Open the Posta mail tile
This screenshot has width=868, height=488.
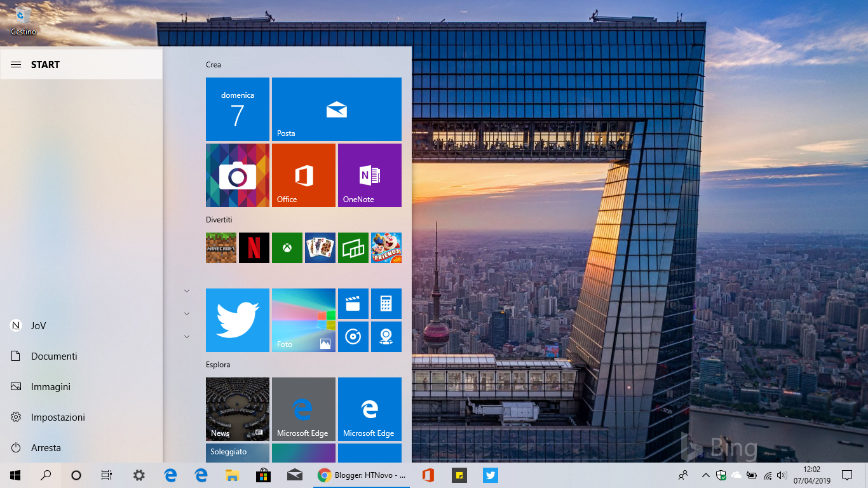tap(337, 109)
